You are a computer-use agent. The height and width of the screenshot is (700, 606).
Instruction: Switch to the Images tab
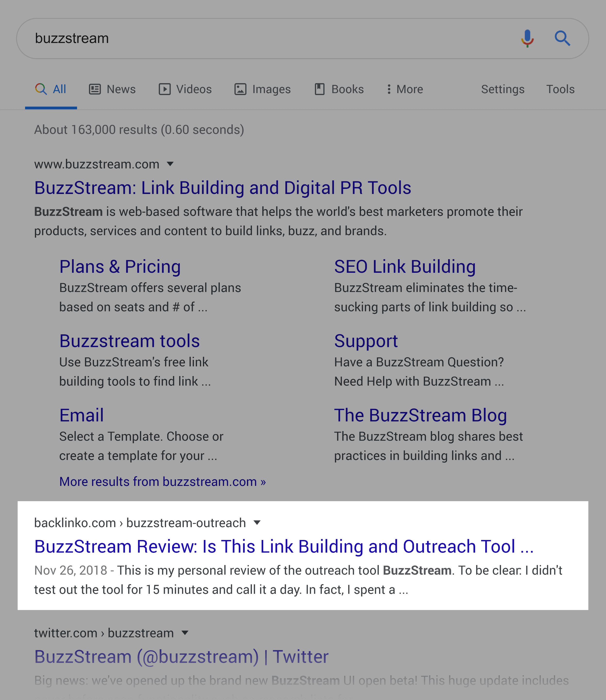[x=263, y=89]
